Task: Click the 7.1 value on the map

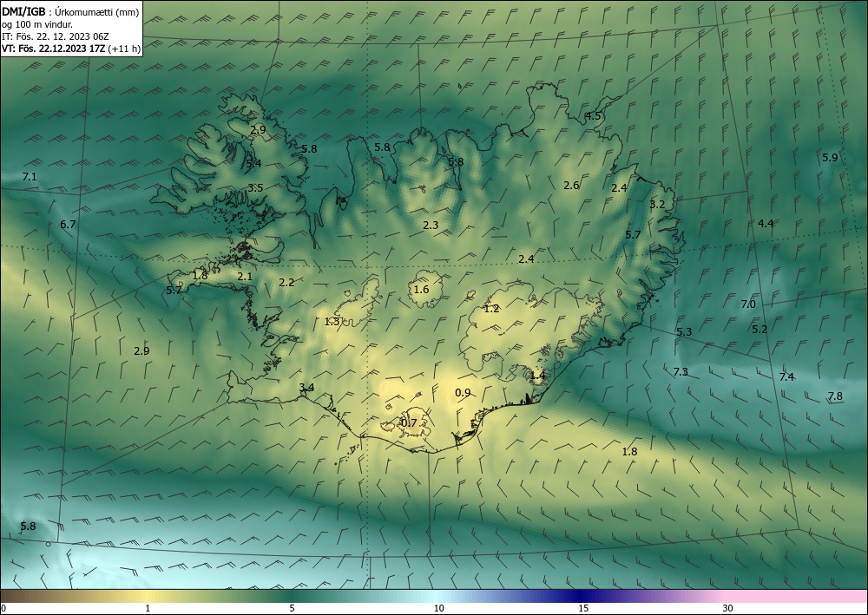Action: coord(30,177)
